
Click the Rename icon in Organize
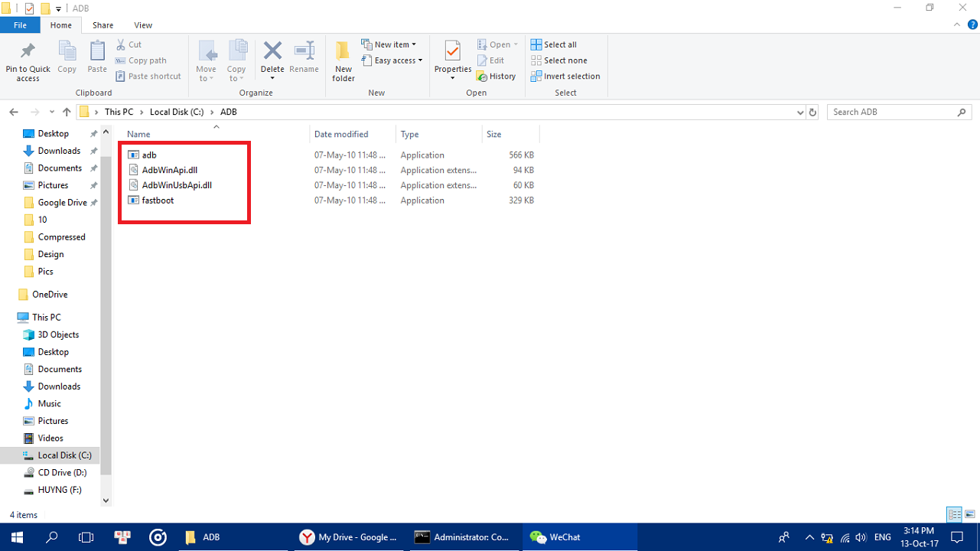tap(304, 51)
